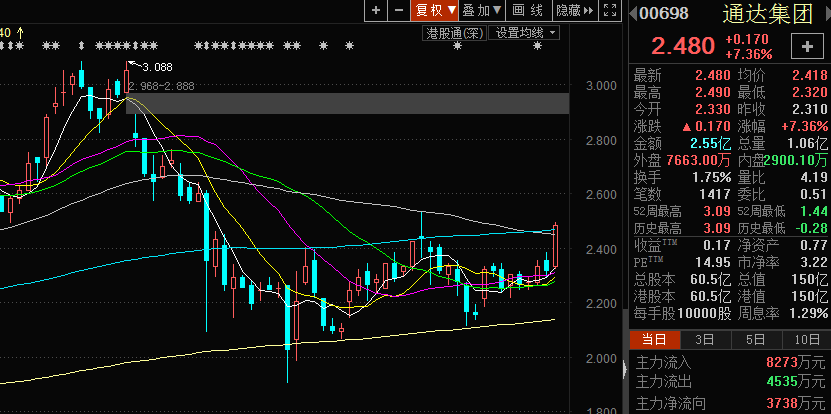Select the 画线 drawing tool
This screenshot has height=414, width=831.
click(527, 10)
